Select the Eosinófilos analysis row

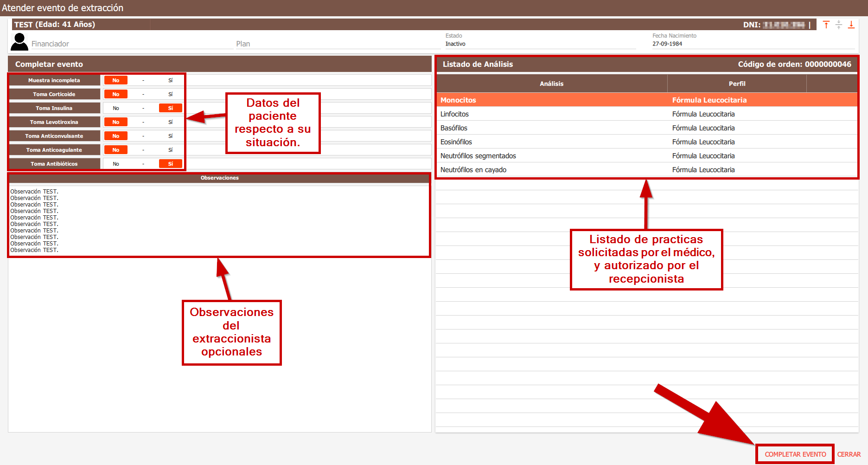pyautogui.click(x=552, y=142)
